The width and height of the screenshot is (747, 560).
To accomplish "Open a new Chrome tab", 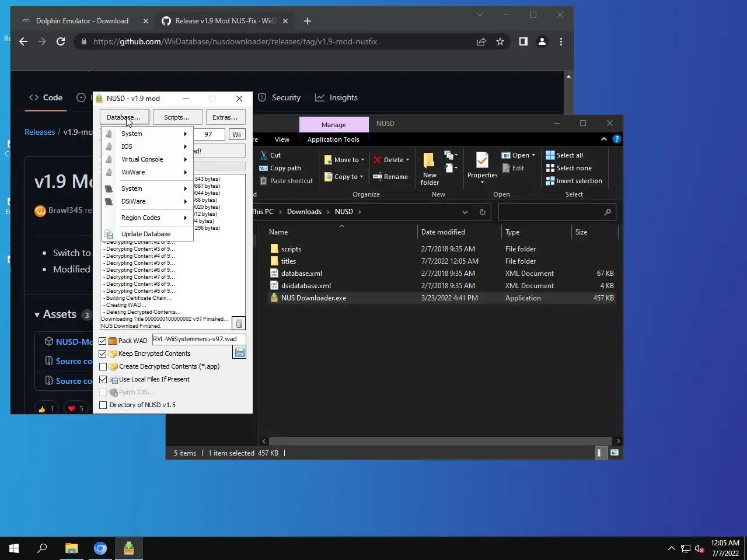I will (308, 21).
